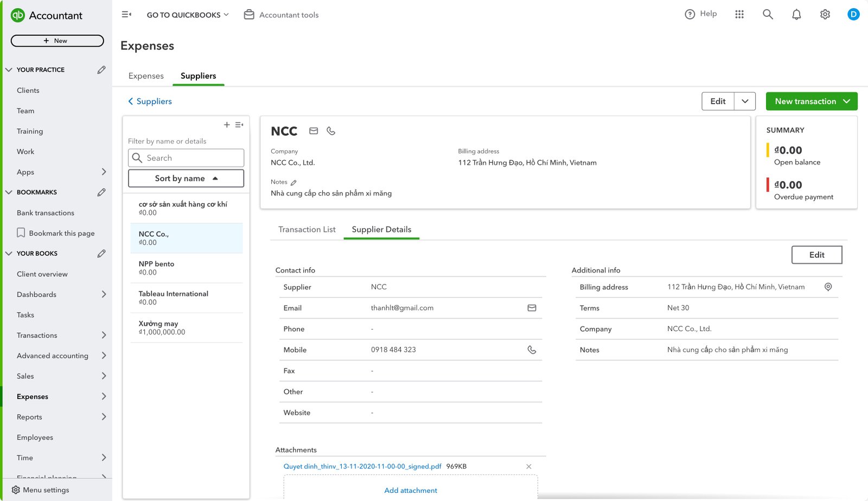The width and height of the screenshot is (868, 501).
Task: Go back to Suppliers list
Action: pyautogui.click(x=150, y=102)
